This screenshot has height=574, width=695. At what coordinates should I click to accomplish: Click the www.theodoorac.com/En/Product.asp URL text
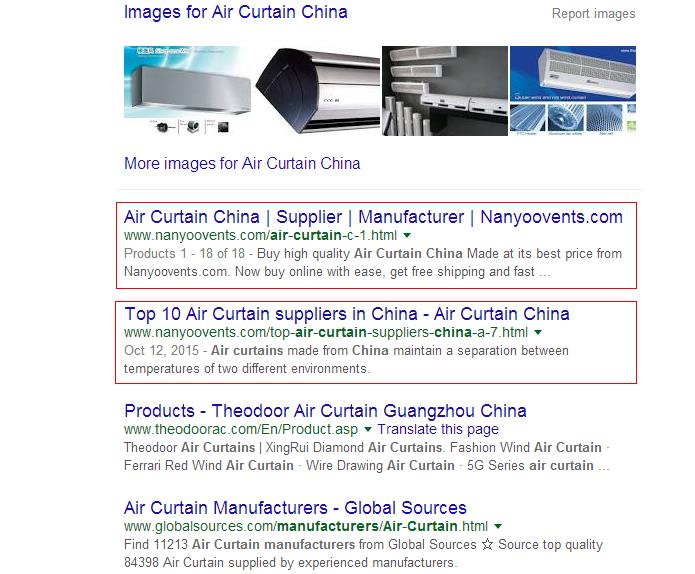coord(241,430)
